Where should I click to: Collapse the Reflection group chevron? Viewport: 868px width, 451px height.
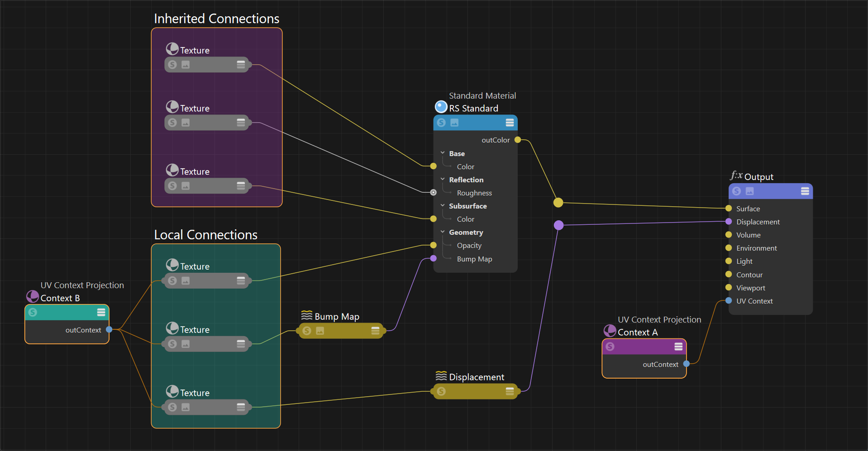443,180
